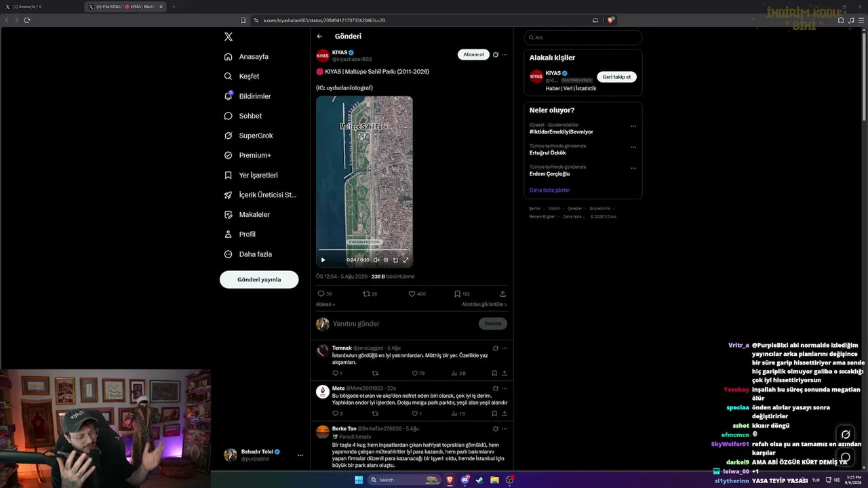
Task: Click Geri takip et for KIYAS
Action: pyautogui.click(x=616, y=77)
